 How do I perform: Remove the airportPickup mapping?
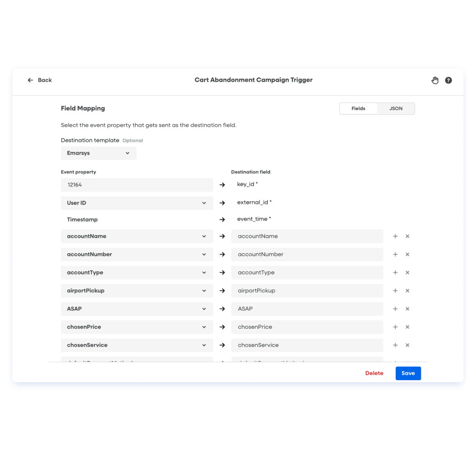[408, 290]
